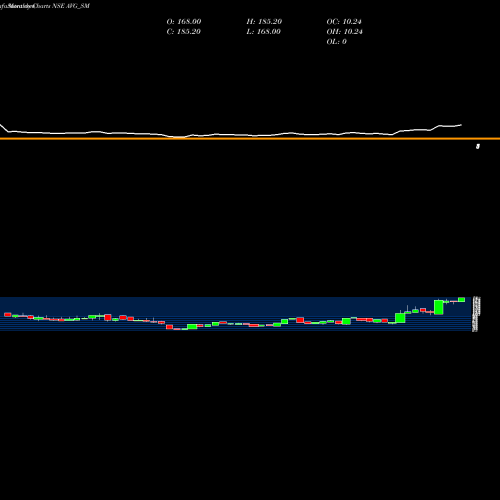Click the 'OL: 0' value
This screenshot has width=500, height=500.
click(x=337, y=42)
